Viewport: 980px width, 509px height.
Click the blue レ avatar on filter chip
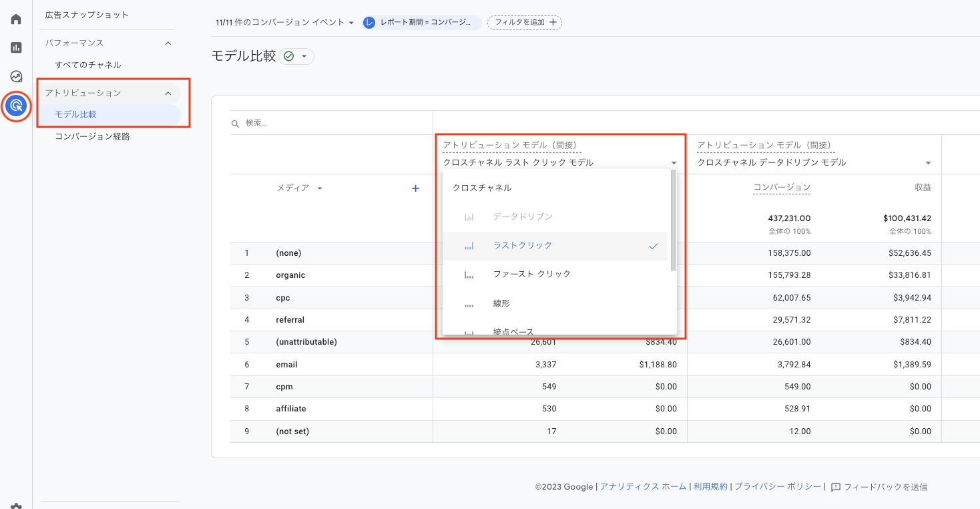pyautogui.click(x=369, y=22)
